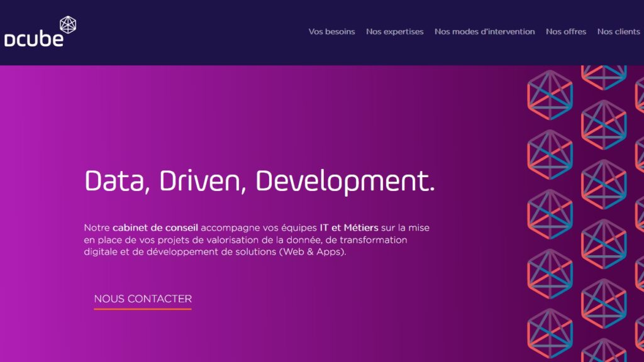The height and width of the screenshot is (362, 644).
Task: Click the NOUS CONTACTER button
Action: (143, 299)
